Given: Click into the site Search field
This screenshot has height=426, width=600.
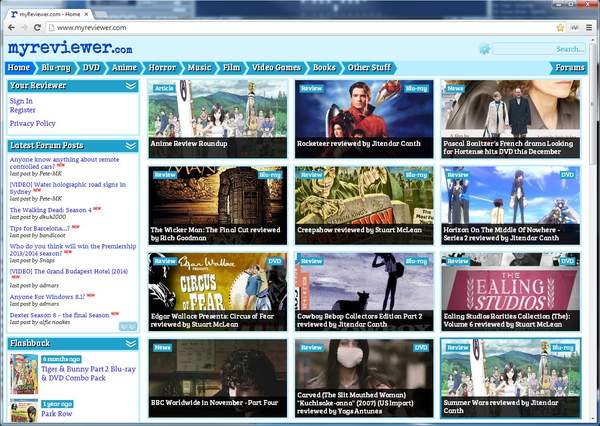Looking at the screenshot, I should (539, 49).
